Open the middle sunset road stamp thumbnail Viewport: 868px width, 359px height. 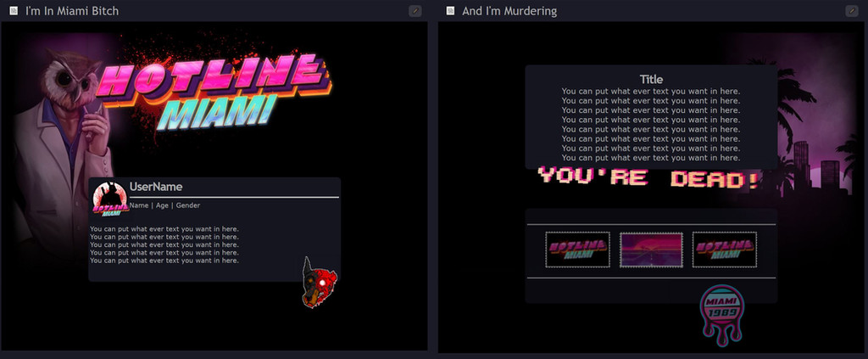pyautogui.click(x=651, y=250)
